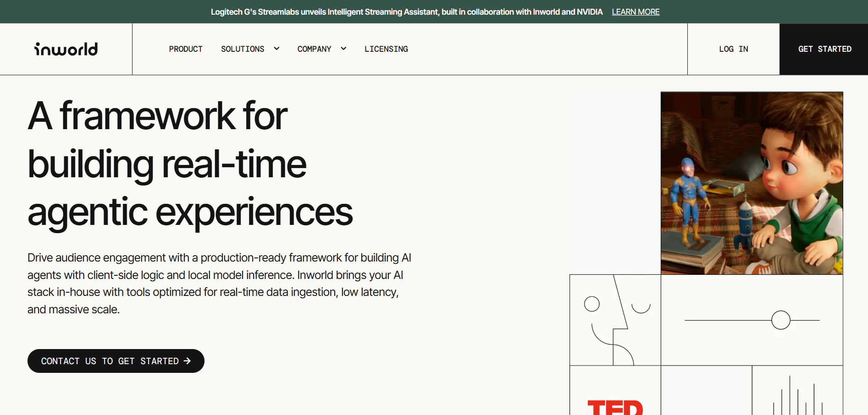Open the LEARN MORE announcement link
Screen dimensions: 868x415
click(x=636, y=12)
